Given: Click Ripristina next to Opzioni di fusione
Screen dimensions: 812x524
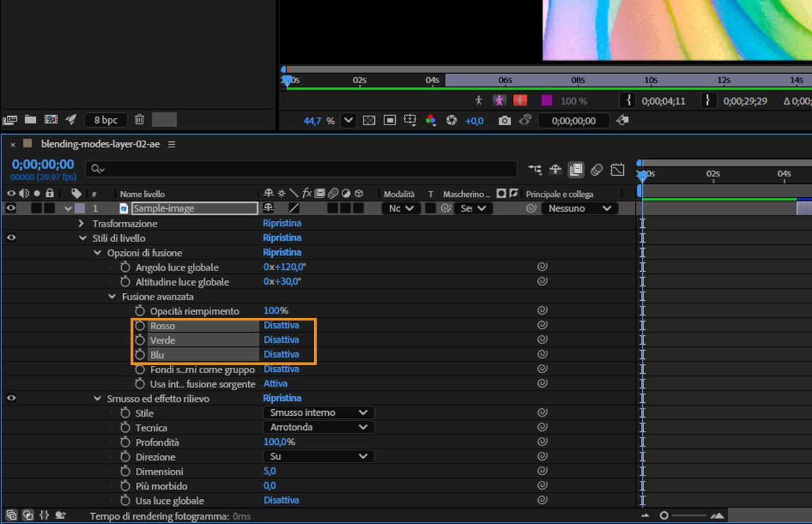Looking at the screenshot, I should [282, 252].
